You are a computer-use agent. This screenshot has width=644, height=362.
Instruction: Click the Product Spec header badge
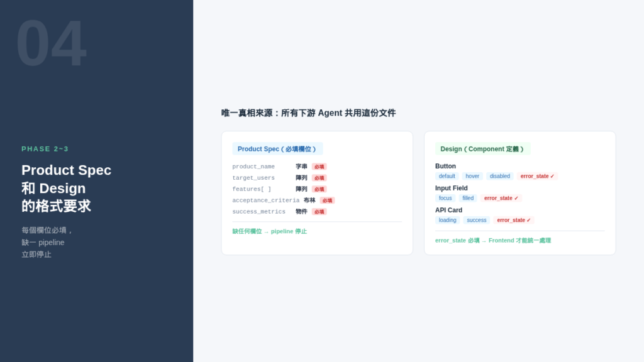tap(277, 149)
